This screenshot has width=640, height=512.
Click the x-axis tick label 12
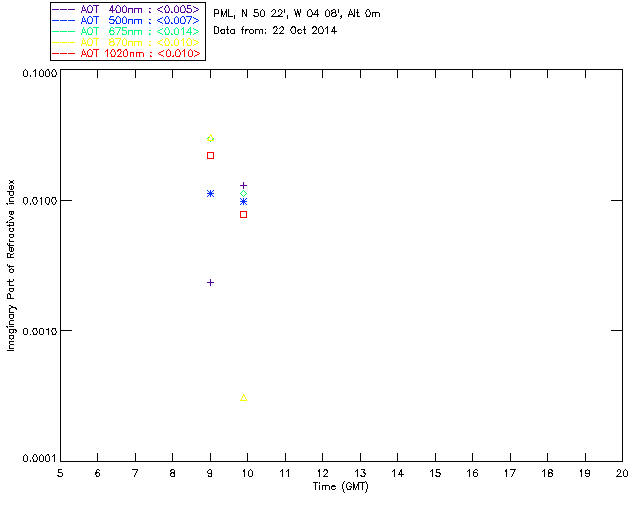coord(322,473)
